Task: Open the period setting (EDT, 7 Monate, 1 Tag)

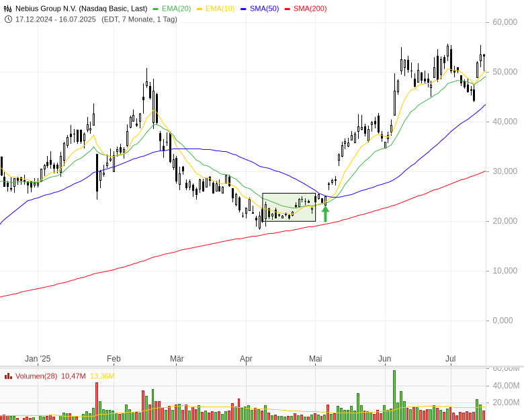Action: pyautogui.click(x=139, y=19)
